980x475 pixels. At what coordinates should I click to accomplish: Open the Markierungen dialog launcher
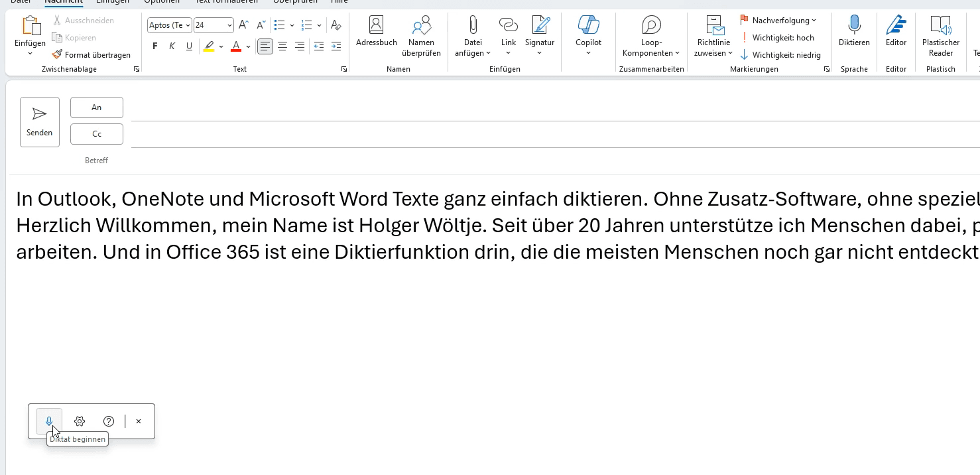click(x=827, y=69)
